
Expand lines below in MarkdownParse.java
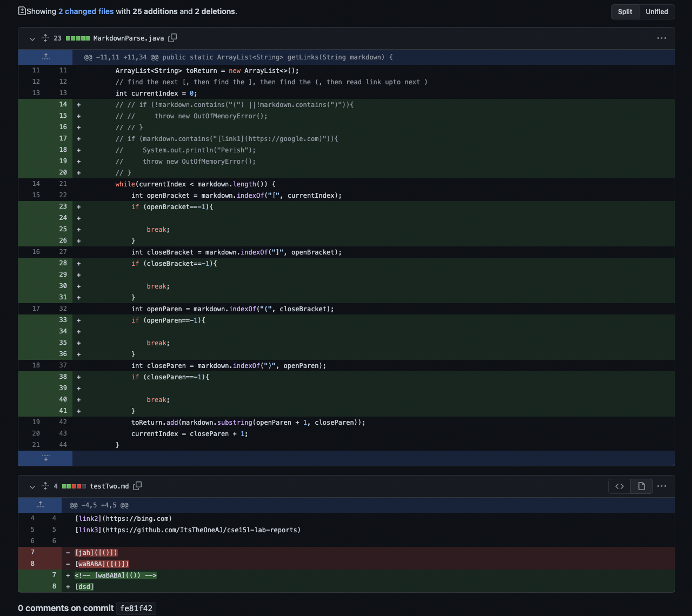click(45, 458)
